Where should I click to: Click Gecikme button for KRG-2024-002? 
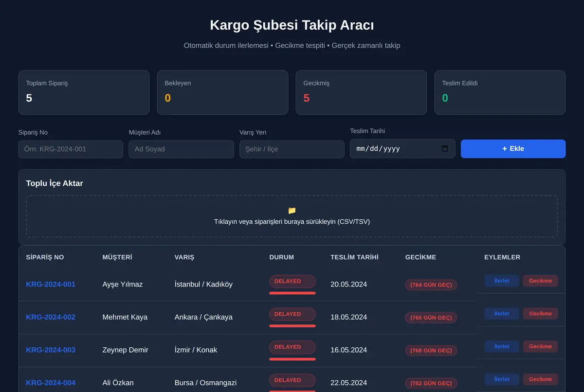(540, 314)
